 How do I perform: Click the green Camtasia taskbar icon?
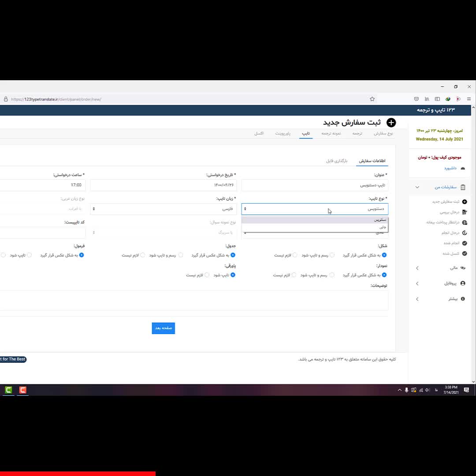8,390
